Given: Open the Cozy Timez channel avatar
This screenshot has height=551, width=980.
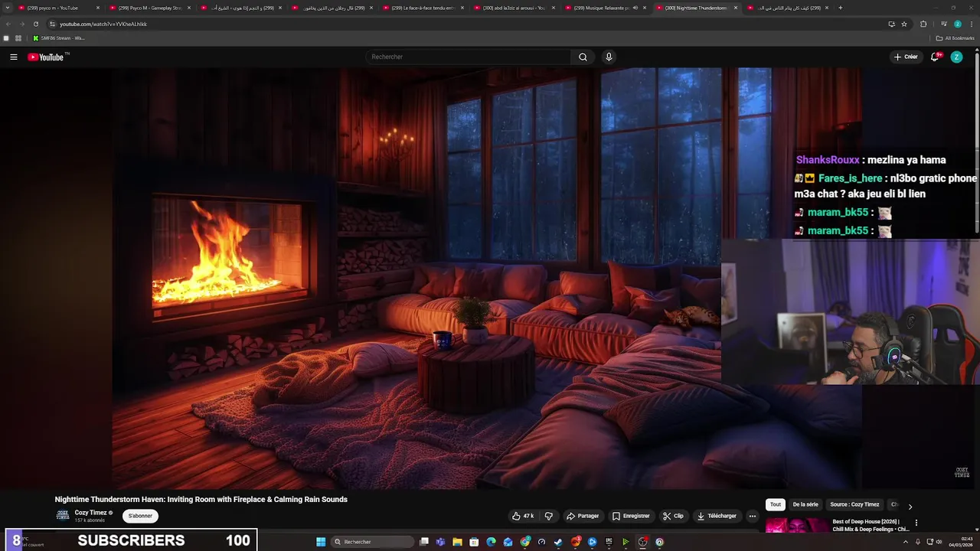Looking at the screenshot, I should 63,516.
